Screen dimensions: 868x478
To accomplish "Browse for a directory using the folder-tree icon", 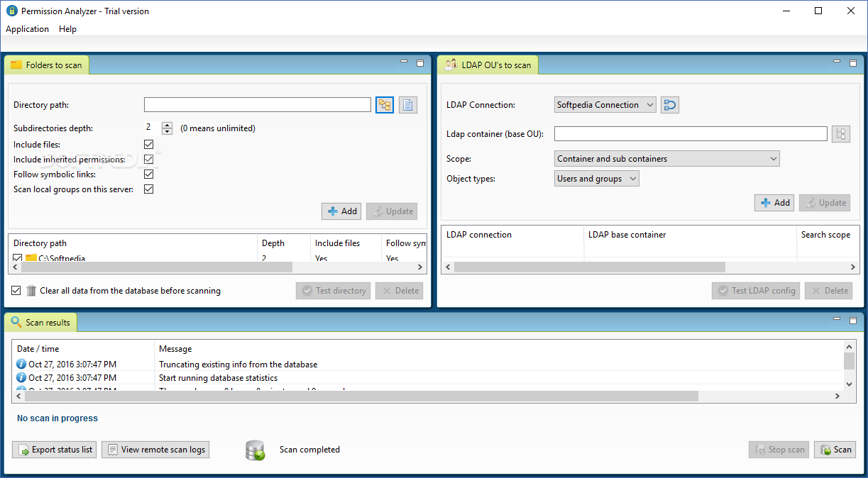I will pyautogui.click(x=385, y=105).
